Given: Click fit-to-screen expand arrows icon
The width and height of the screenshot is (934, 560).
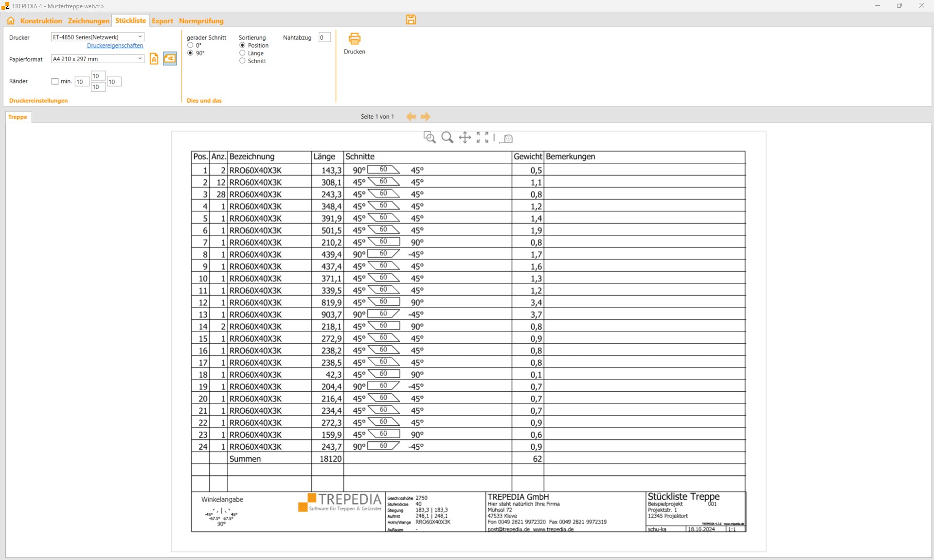Looking at the screenshot, I should coord(483,138).
